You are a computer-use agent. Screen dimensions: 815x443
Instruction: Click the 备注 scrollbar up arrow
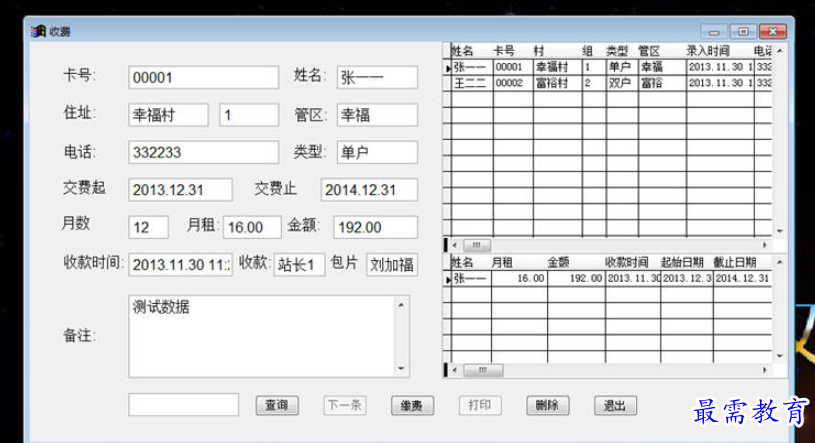(x=401, y=305)
